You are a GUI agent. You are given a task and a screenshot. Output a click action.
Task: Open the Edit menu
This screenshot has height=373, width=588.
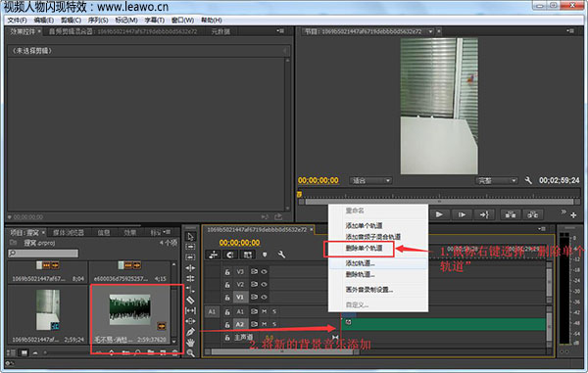click(43, 20)
